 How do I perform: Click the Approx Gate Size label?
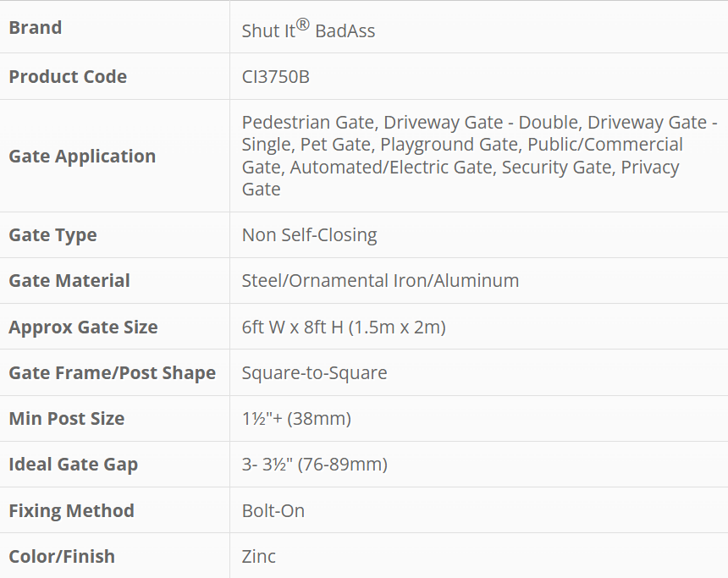(83, 328)
